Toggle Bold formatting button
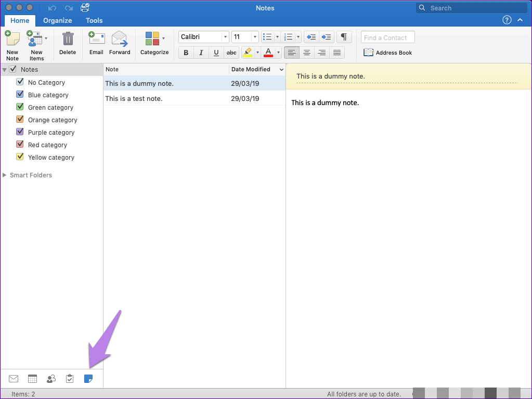The image size is (532, 399). click(186, 53)
